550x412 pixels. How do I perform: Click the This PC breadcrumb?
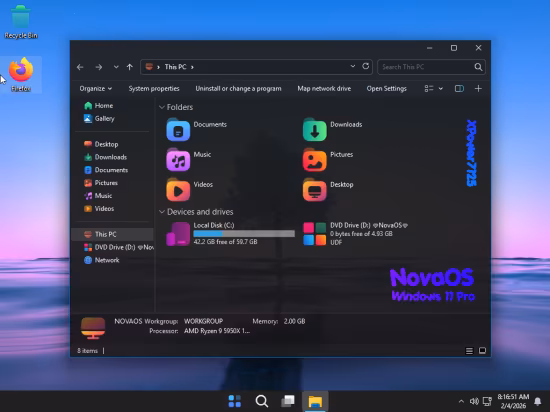click(175, 67)
